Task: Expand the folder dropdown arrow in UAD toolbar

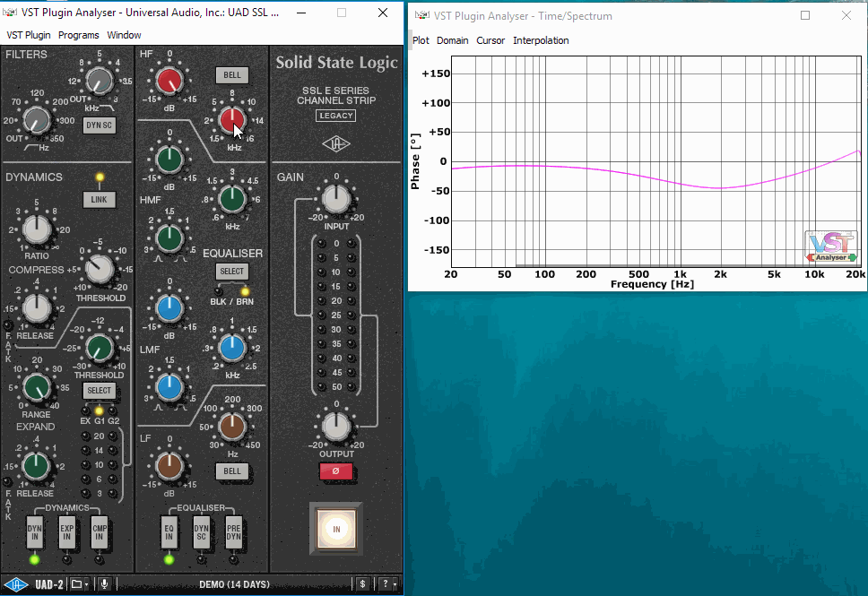Action: (86, 585)
